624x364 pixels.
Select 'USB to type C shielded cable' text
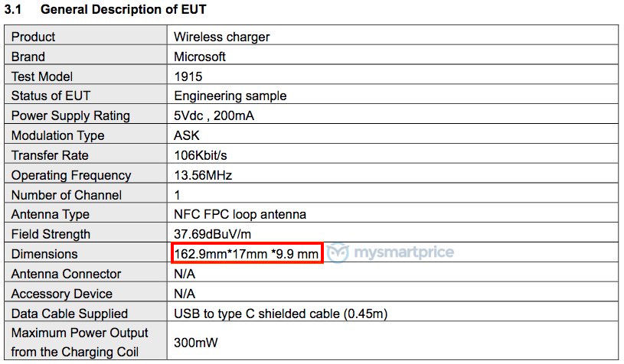pos(256,314)
